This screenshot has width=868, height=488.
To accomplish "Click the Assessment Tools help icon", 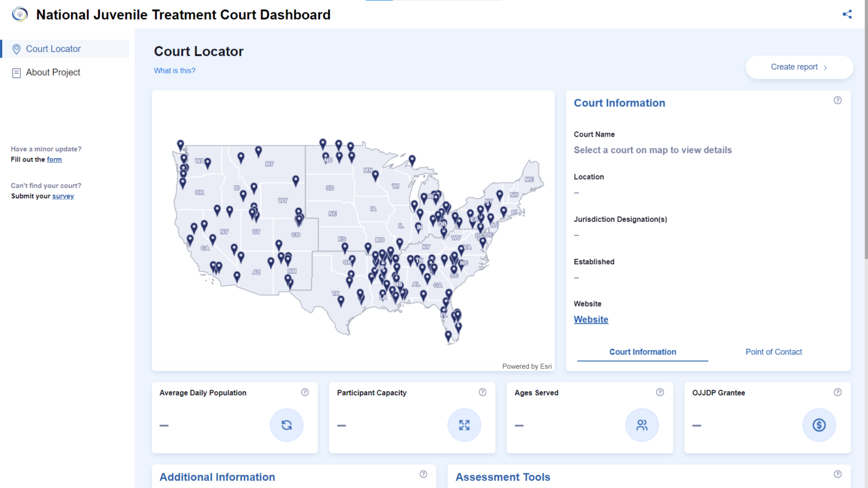I will tap(837, 474).
